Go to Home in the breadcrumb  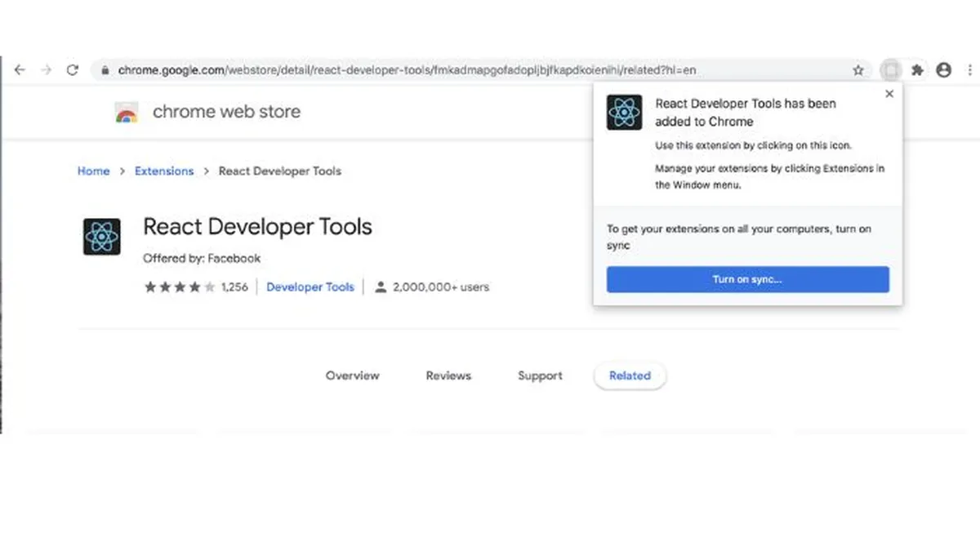coord(93,171)
